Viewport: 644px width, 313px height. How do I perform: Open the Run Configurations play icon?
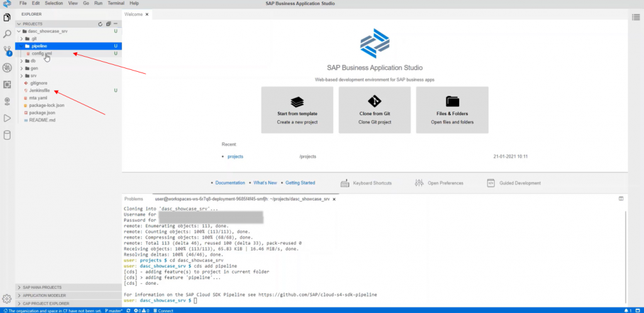pyautogui.click(x=7, y=118)
